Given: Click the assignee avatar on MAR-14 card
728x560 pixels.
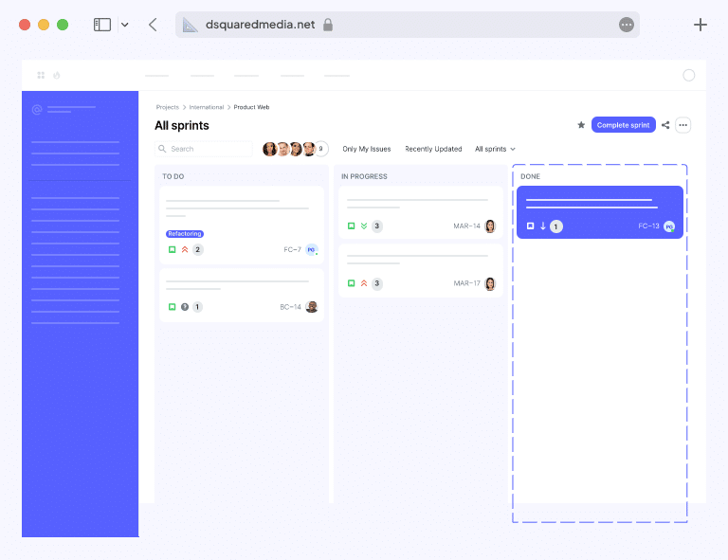Looking at the screenshot, I should tap(490, 226).
